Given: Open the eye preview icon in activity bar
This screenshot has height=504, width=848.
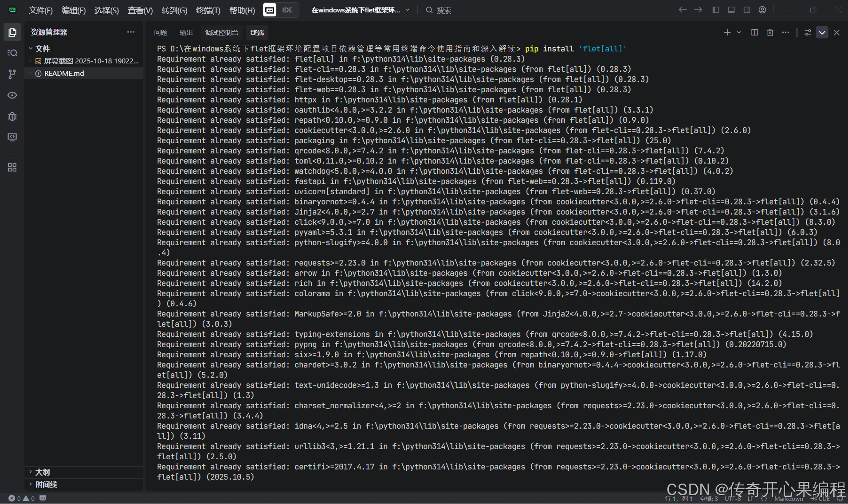Looking at the screenshot, I should [x=12, y=95].
